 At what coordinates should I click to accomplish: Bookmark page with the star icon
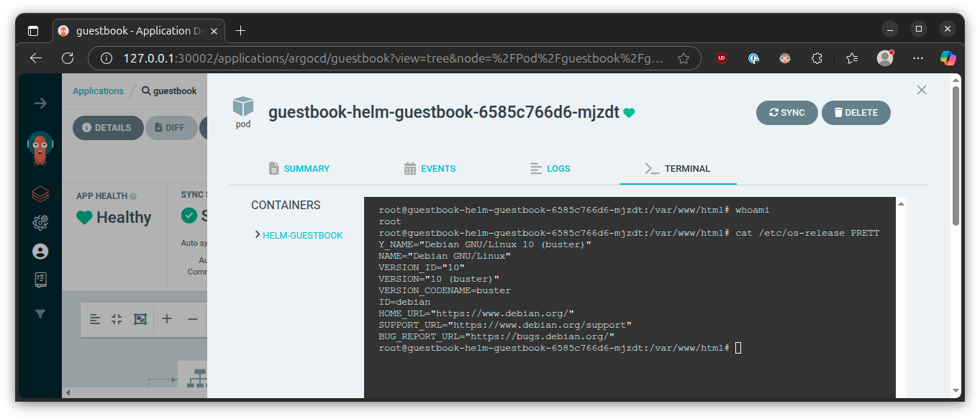(x=684, y=58)
